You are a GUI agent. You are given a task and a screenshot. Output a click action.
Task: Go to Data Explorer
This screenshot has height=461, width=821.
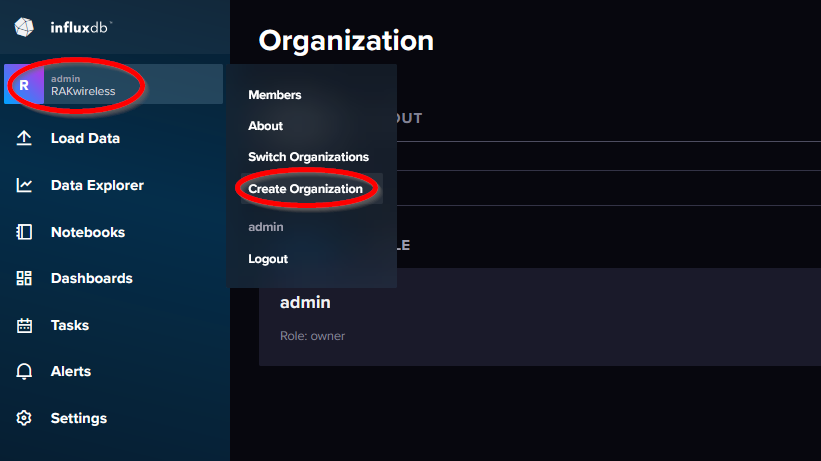point(97,185)
